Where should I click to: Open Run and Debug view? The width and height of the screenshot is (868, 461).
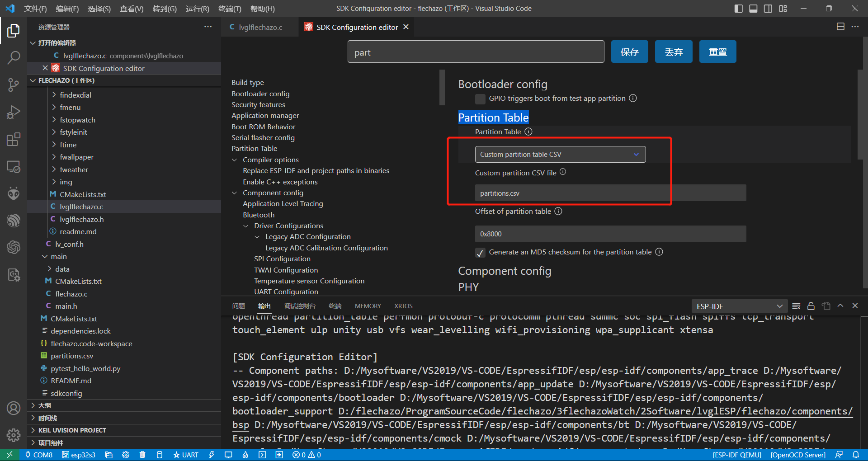[14, 112]
